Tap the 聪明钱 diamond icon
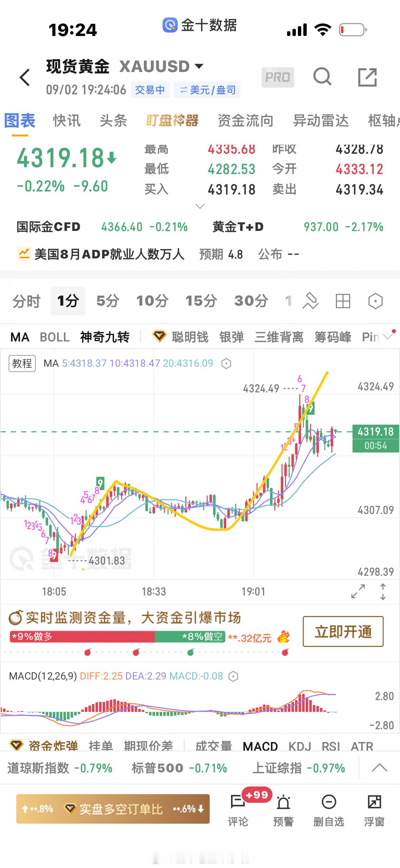Screen dimensions: 400x868 pos(159,337)
